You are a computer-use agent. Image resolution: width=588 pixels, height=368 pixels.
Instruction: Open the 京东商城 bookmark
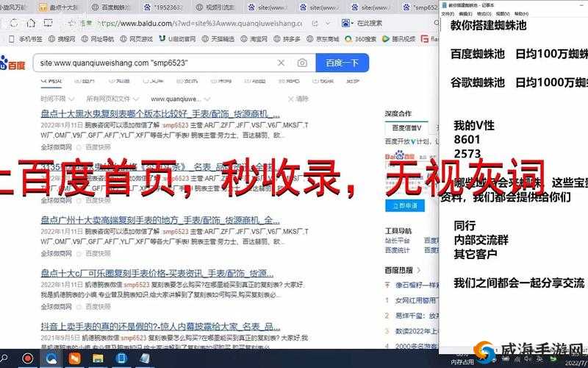point(323,39)
